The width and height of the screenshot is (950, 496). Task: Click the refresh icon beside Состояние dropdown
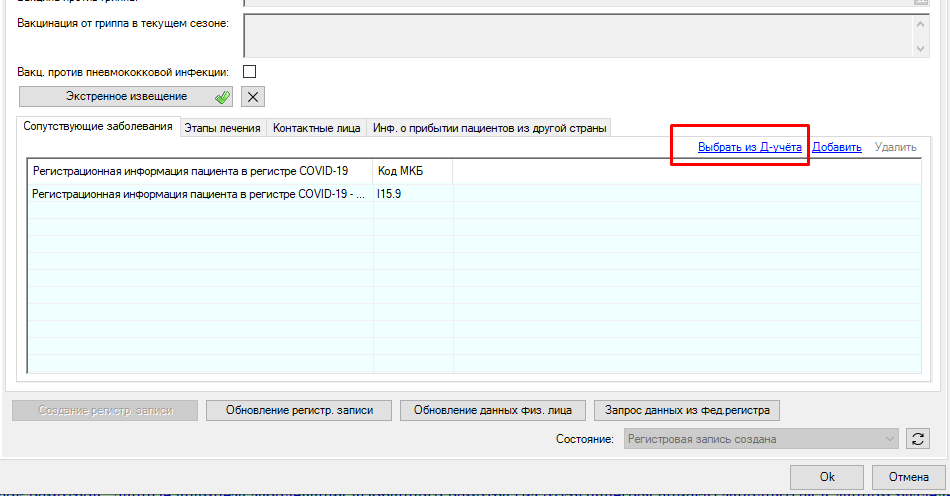pyautogui.click(x=917, y=439)
